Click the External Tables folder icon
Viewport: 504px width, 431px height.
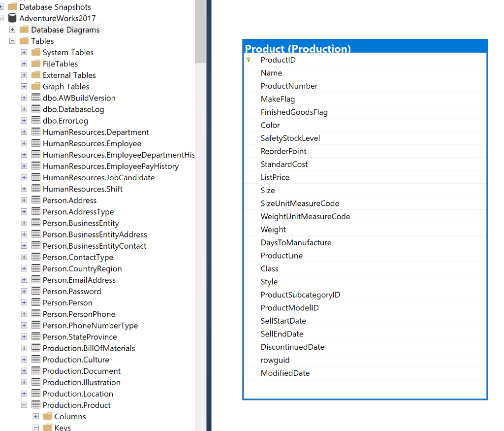(35, 75)
